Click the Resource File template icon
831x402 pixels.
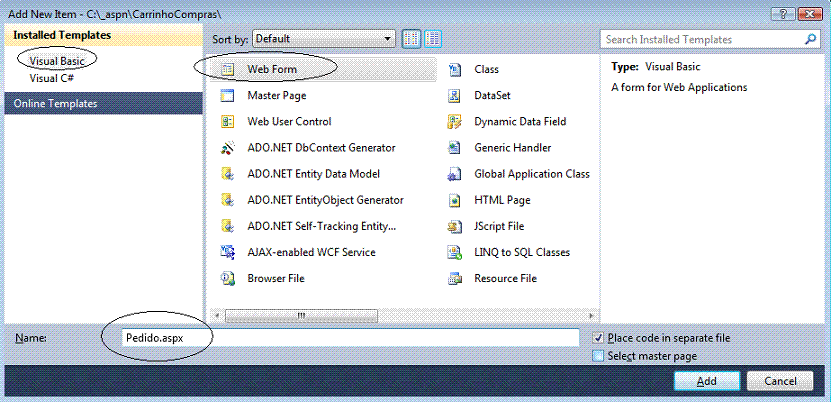click(x=455, y=278)
